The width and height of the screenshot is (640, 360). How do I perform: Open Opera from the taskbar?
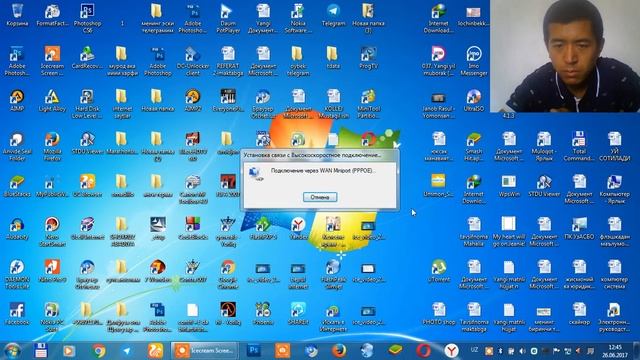(423, 351)
